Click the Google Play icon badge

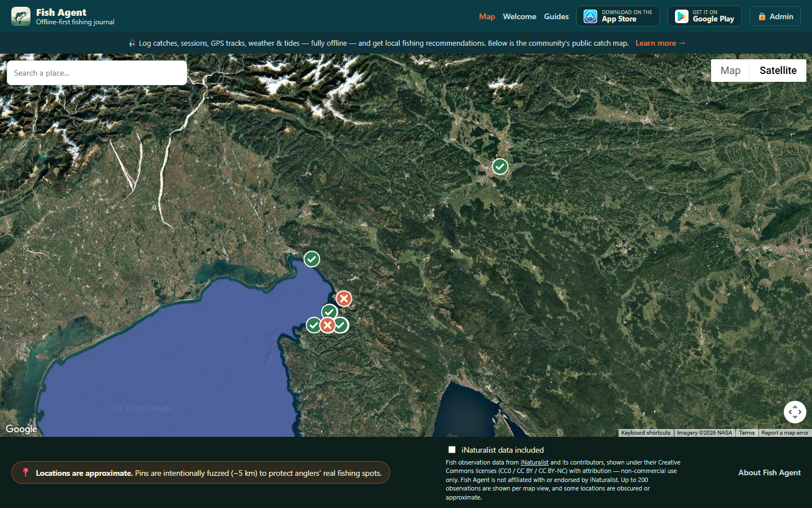point(682,16)
